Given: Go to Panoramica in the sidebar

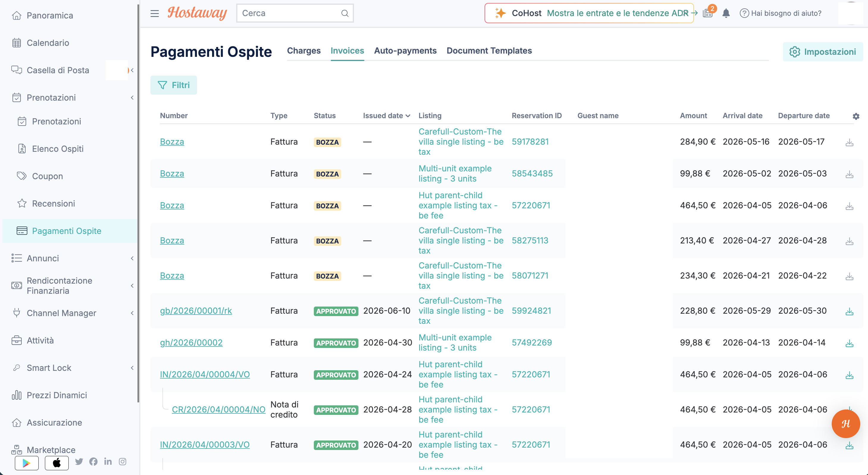Looking at the screenshot, I should point(50,15).
